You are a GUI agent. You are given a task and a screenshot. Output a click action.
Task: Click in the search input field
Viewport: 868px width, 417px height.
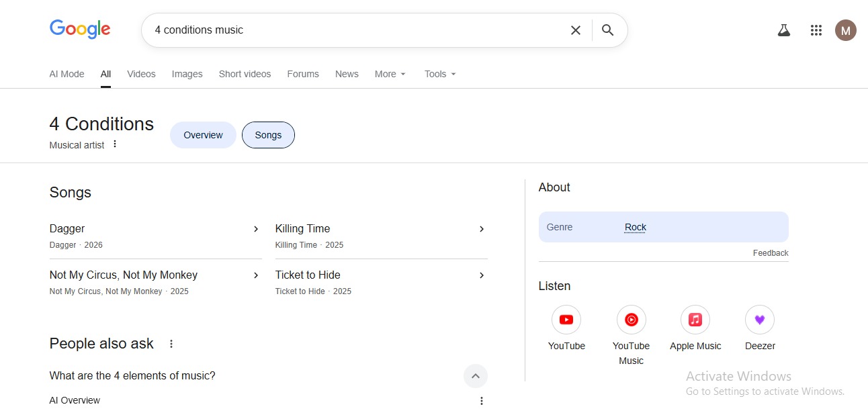(x=356, y=30)
